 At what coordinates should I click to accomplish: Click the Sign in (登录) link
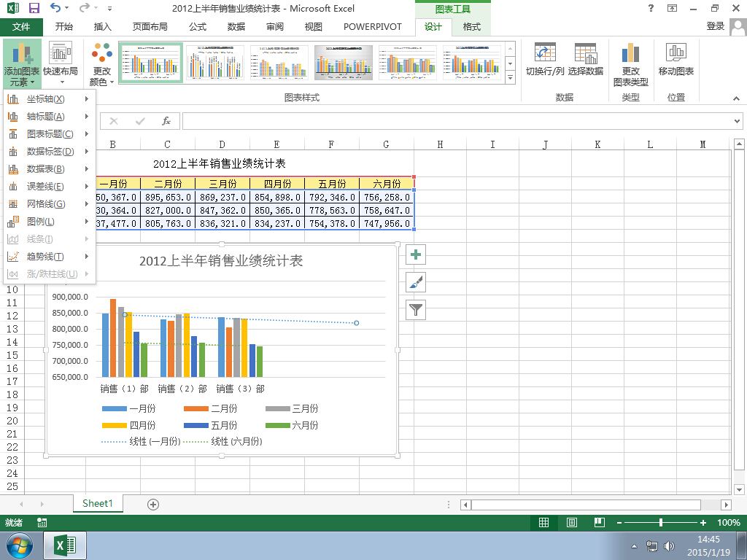(715, 26)
